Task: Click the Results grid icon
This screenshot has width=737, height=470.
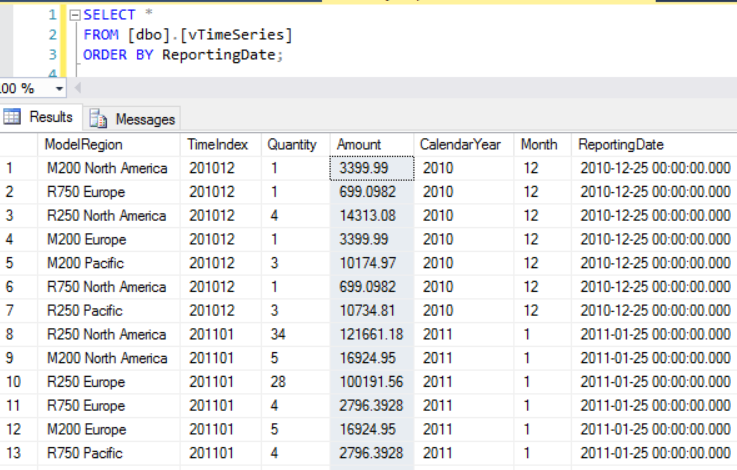Action: coord(12,117)
